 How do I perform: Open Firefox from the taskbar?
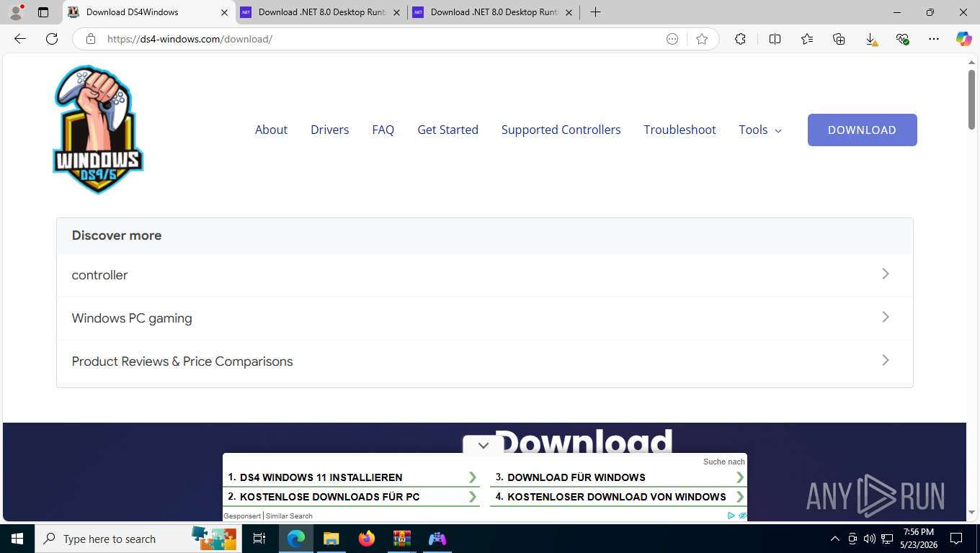[367, 539]
